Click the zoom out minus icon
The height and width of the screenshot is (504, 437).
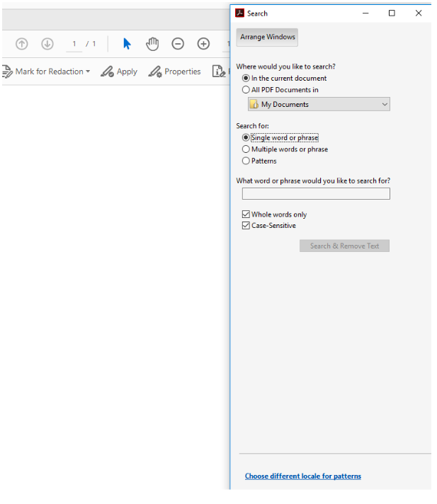[178, 44]
